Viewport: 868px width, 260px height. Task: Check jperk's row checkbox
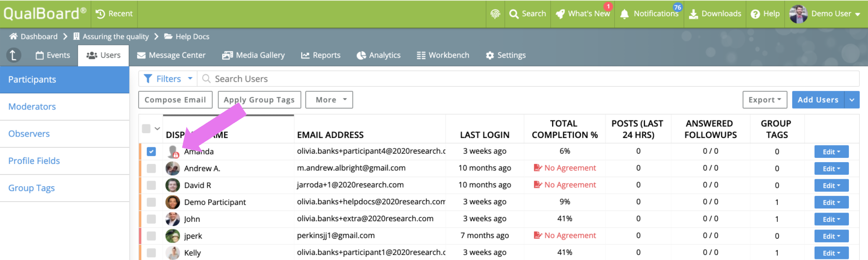click(151, 236)
